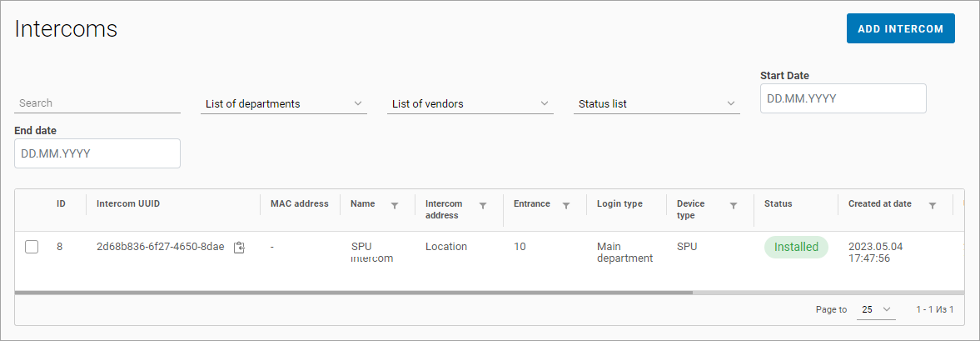The image size is (980, 341).
Task: Open the Intercom address column filter
Action: pos(483,205)
